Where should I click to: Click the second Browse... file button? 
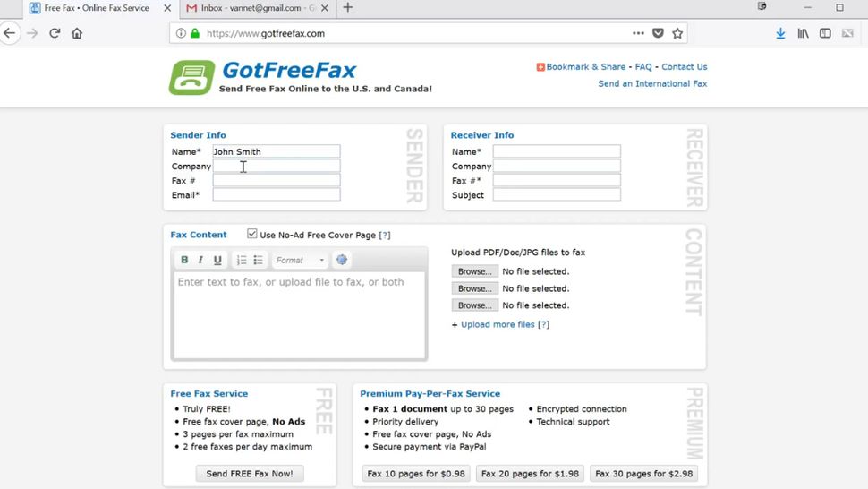474,288
